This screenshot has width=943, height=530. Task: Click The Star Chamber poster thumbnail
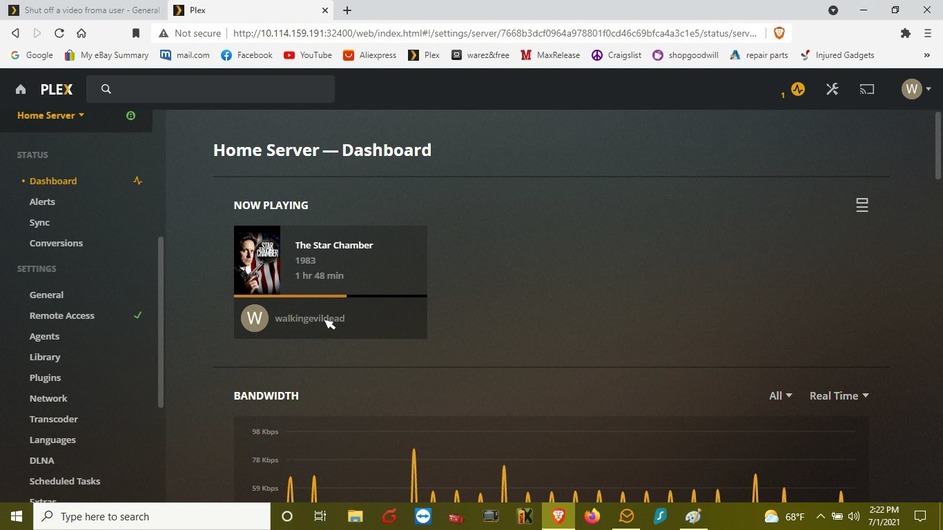[x=257, y=260]
